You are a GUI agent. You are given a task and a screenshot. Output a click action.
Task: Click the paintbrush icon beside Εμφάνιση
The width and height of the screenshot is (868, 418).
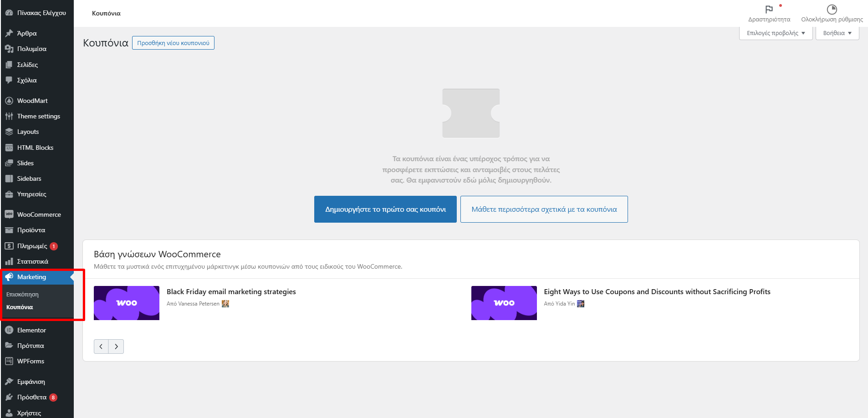(9, 382)
